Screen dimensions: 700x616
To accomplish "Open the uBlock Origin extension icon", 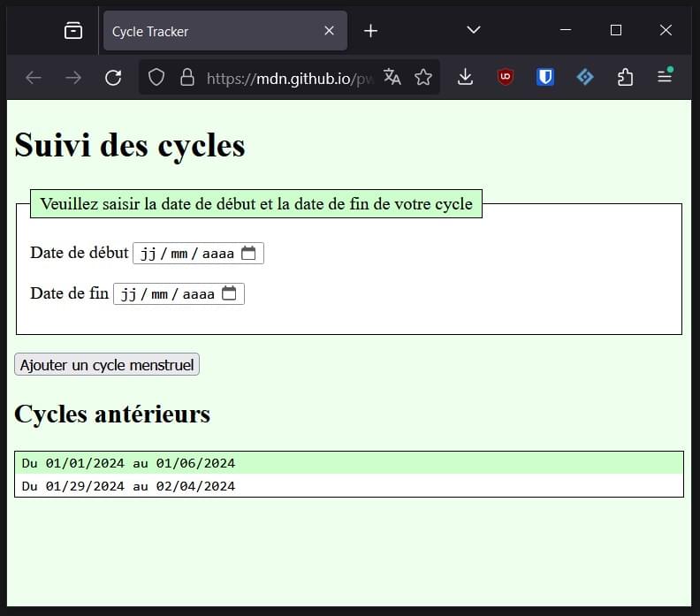I will [x=506, y=78].
